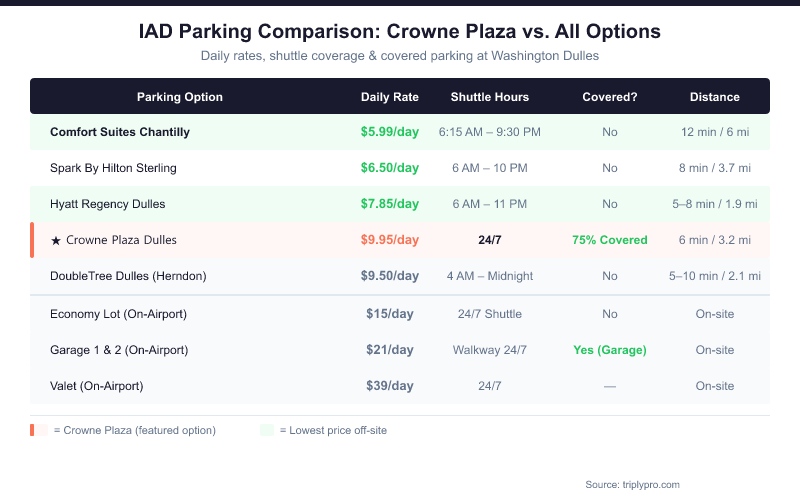This screenshot has height=500, width=800.
Task: Click the Covered? column header
Action: click(610, 97)
